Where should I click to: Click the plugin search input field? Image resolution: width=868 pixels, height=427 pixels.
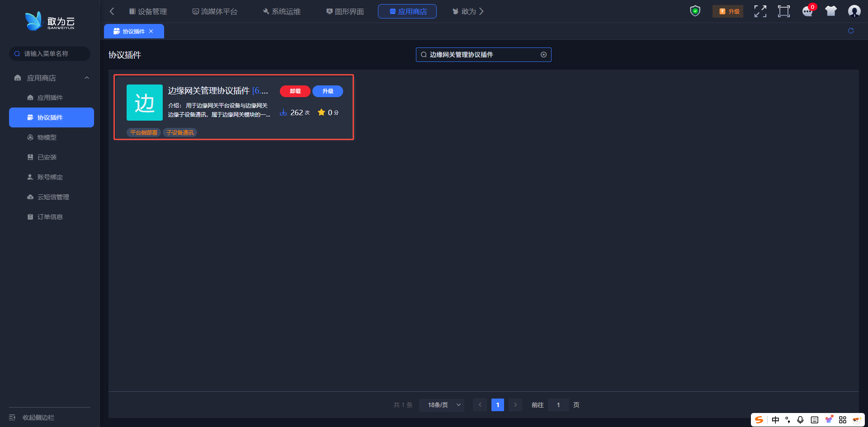tap(484, 55)
